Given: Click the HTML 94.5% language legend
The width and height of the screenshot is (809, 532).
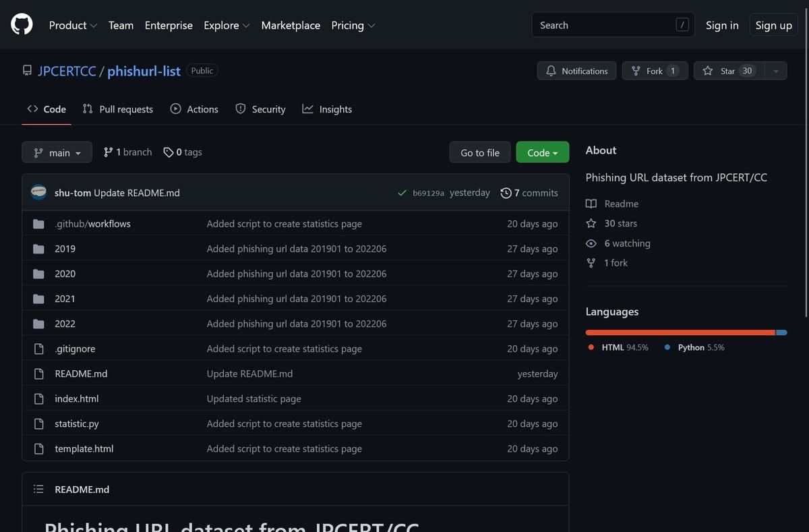Looking at the screenshot, I should tap(618, 347).
